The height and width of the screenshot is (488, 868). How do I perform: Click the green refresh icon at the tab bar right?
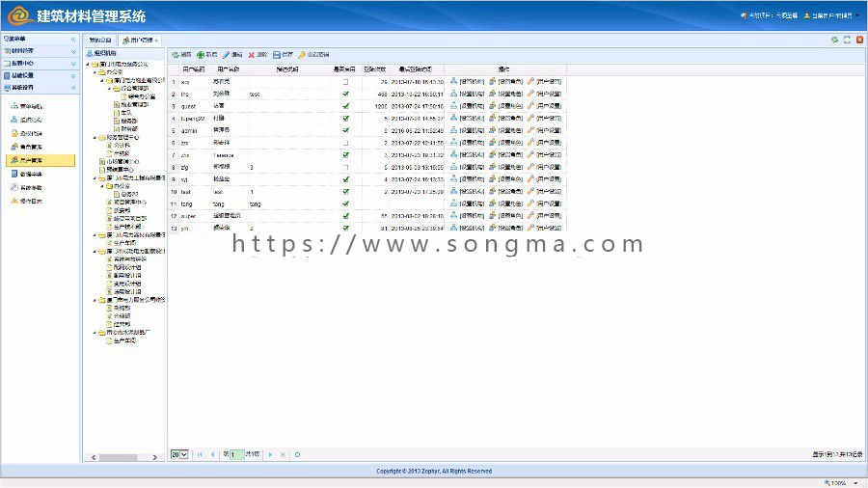(834, 40)
